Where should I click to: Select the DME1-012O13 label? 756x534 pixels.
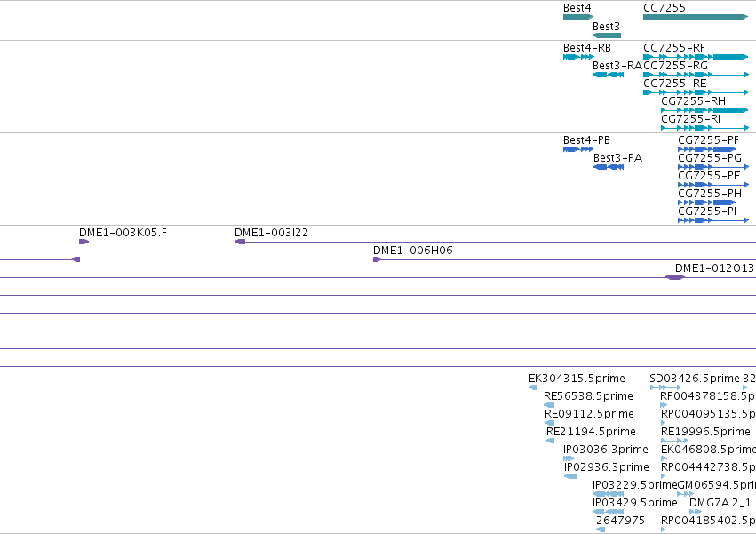pyautogui.click(x=714, y=268)
